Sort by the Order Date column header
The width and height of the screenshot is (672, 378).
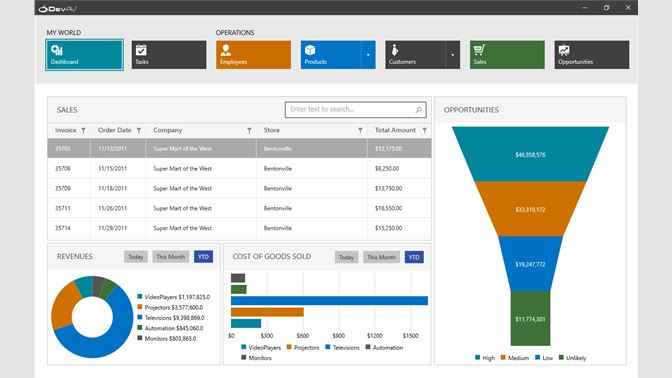[x=114, y=130]
